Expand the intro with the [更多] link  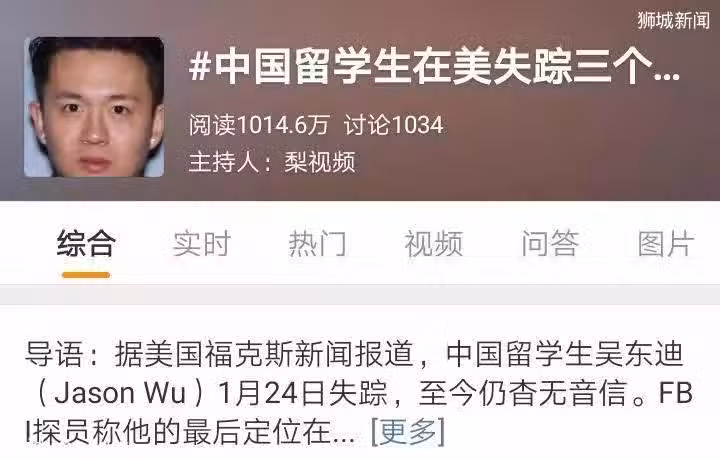point(408,432)
